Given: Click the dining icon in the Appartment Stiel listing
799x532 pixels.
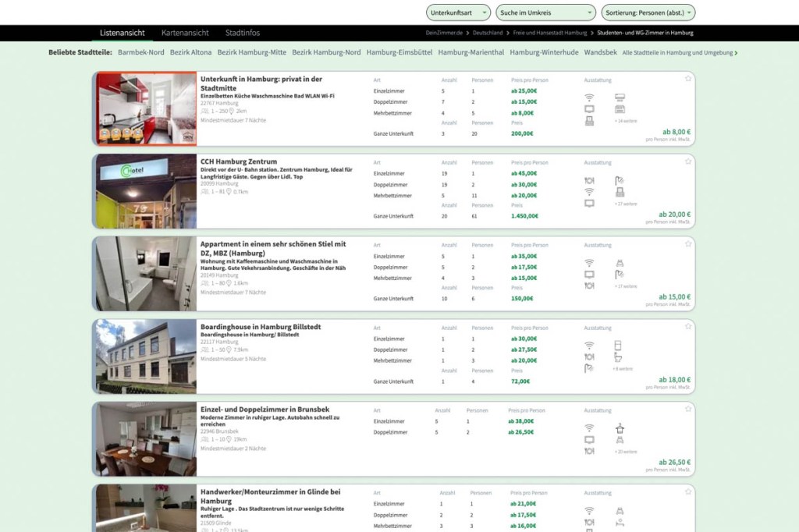Looking at the screenshot, I should [x=589, y=286].
